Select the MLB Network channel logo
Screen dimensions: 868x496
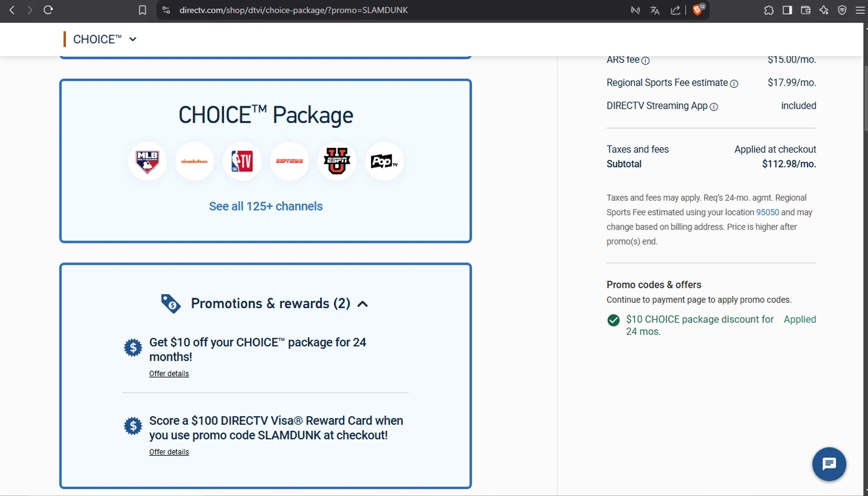click(x=147, y=161)
